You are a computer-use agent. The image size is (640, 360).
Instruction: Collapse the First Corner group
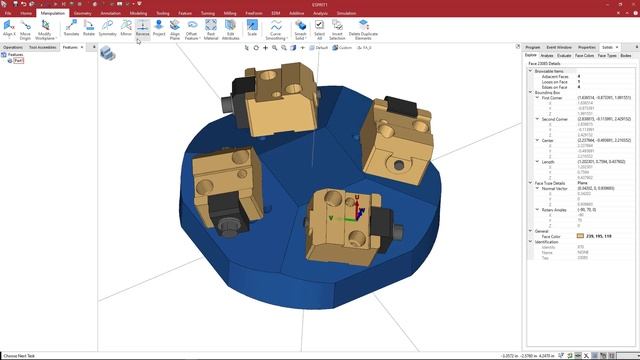click(537, 98)
